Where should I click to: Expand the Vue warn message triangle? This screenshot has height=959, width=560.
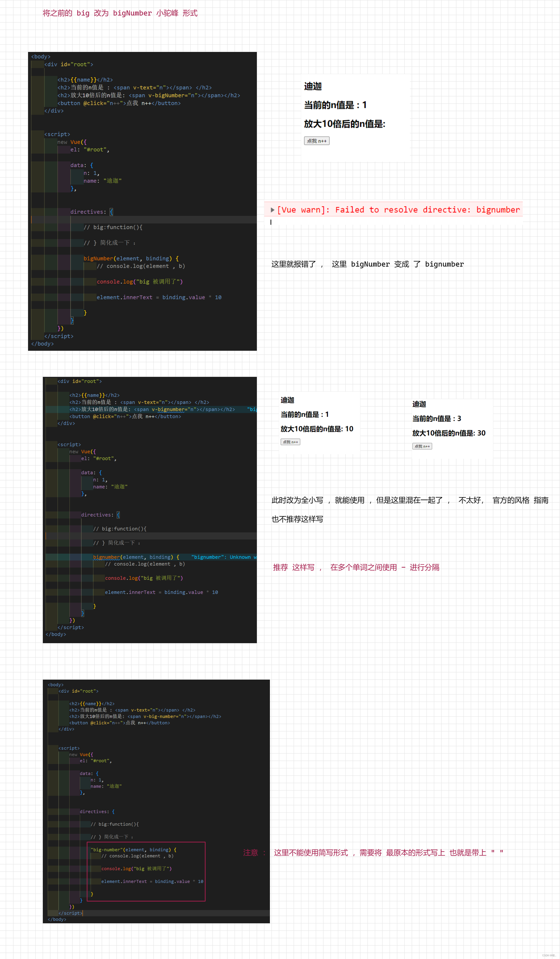coord(272,210)
